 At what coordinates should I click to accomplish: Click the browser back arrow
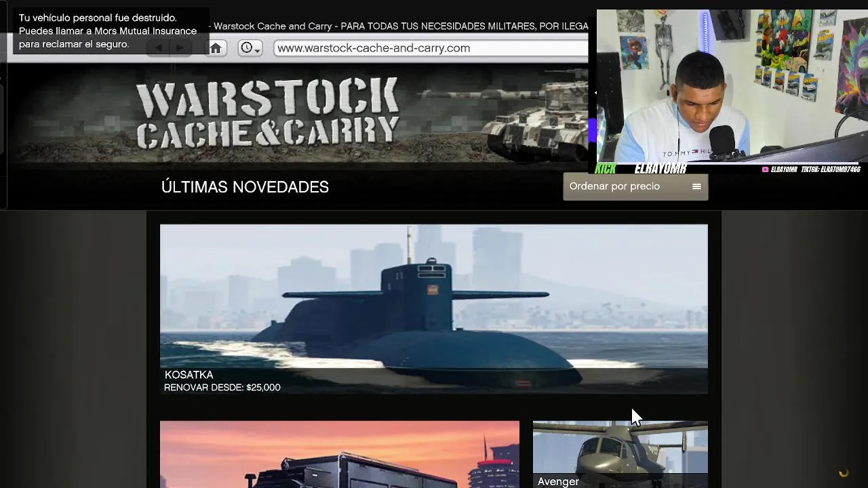[x=158, y=48]
